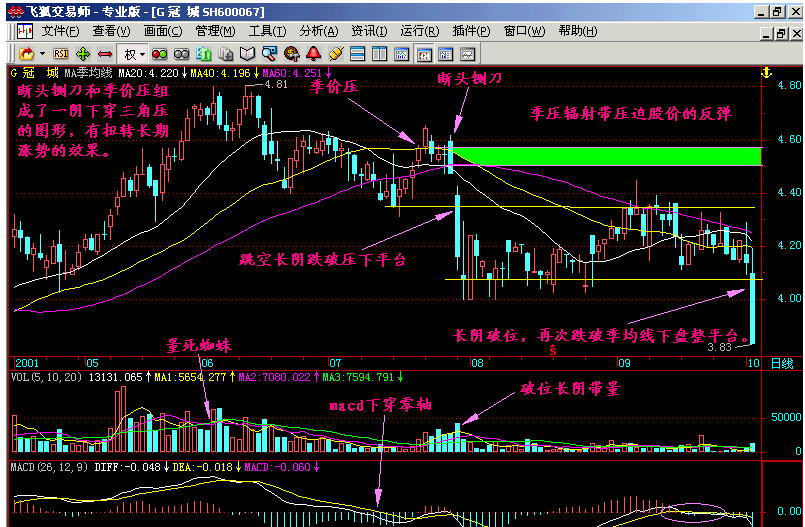Click the red S marker below the chart
The width and height of the screenshot is (805, 527).
(553, 350)
